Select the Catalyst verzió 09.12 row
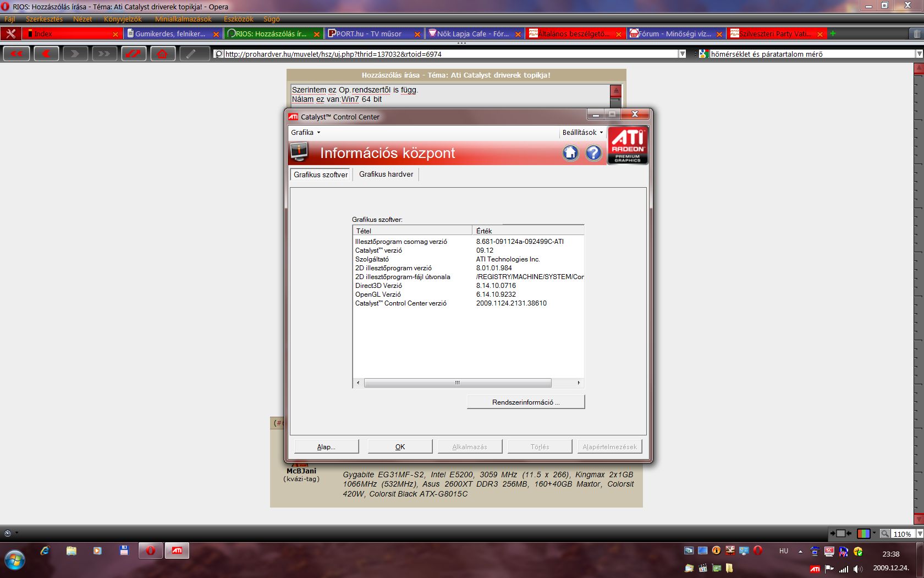924x578 pixels. 468,250
